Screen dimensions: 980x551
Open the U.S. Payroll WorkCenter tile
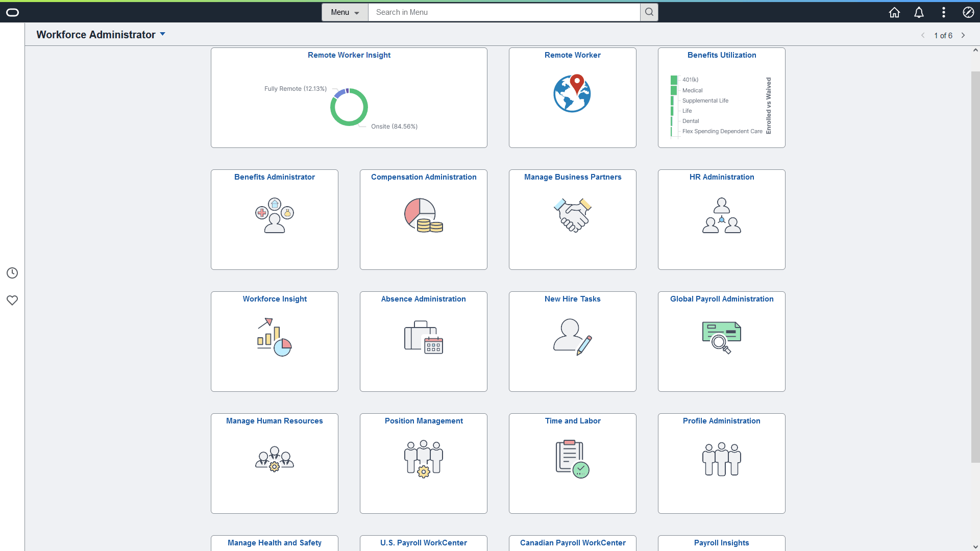(423, 543)
